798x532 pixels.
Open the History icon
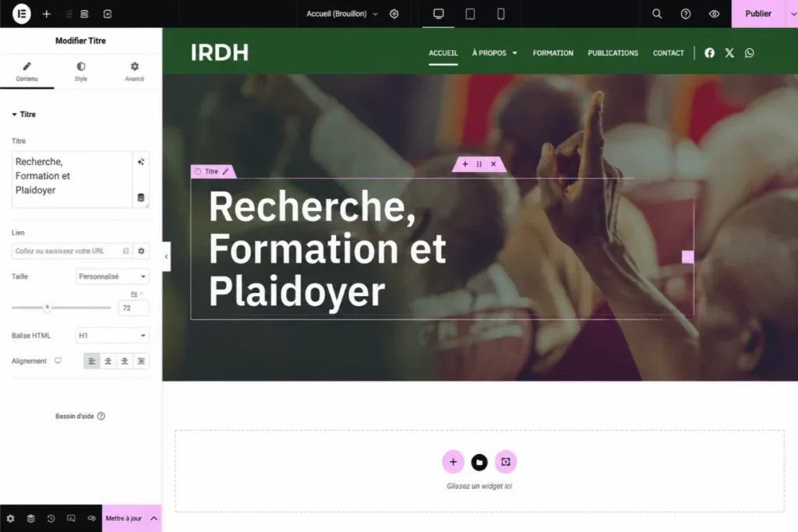point(51,518)
